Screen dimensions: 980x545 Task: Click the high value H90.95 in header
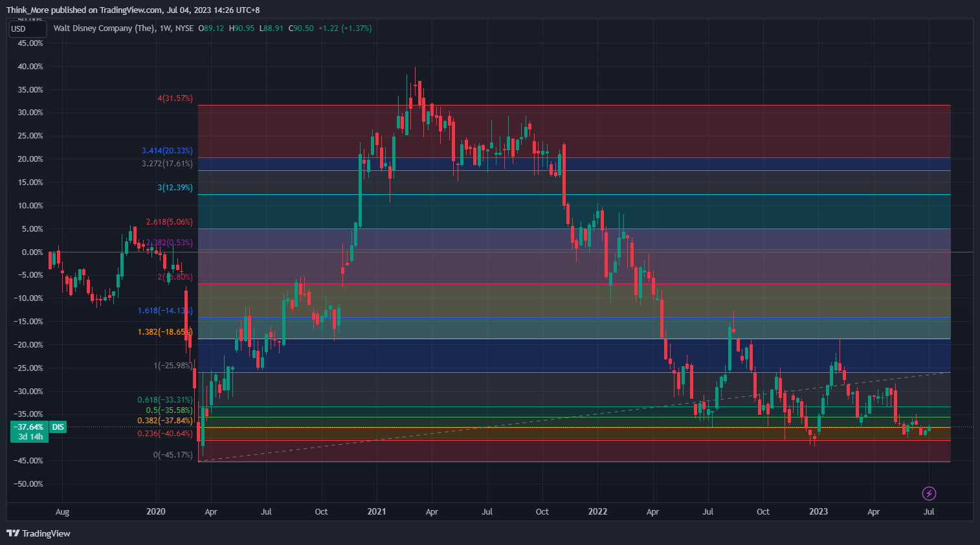tap(241, 28)
